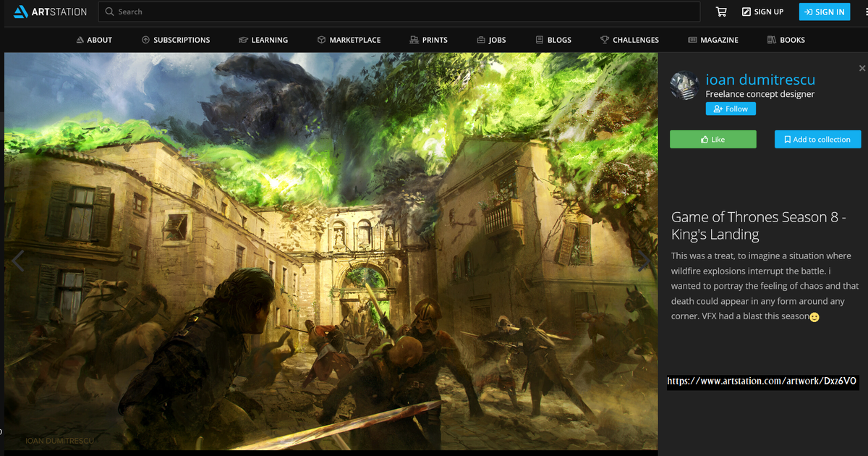Open the Learning menu item
The width and height of the screenshot is (868, 456).
click(263, 40)
